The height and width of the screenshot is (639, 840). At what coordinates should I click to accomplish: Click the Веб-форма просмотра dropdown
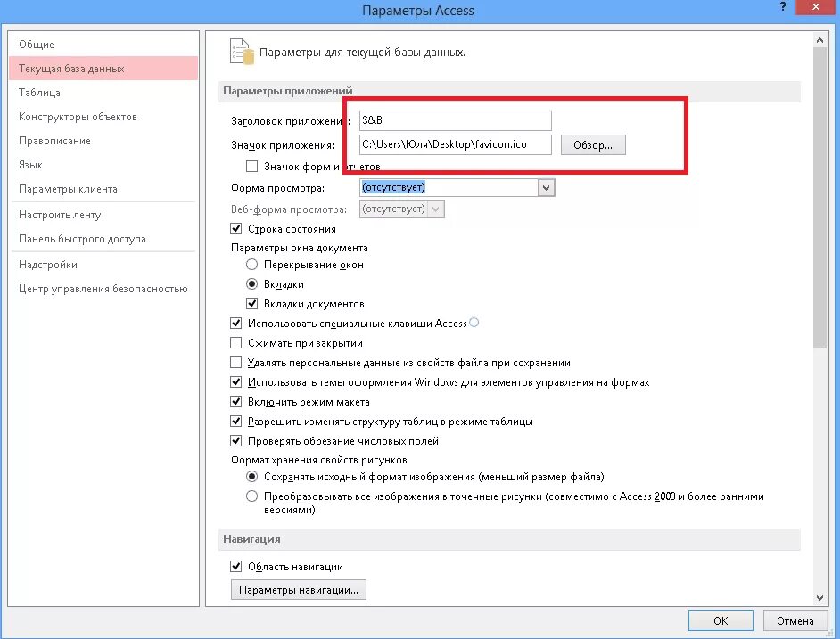(x=402, y=209)
